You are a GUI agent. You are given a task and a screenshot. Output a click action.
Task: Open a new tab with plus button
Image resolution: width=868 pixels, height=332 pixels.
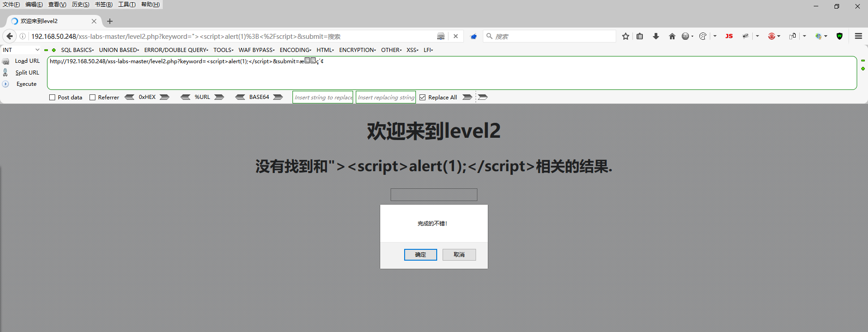tap(110, 21)
